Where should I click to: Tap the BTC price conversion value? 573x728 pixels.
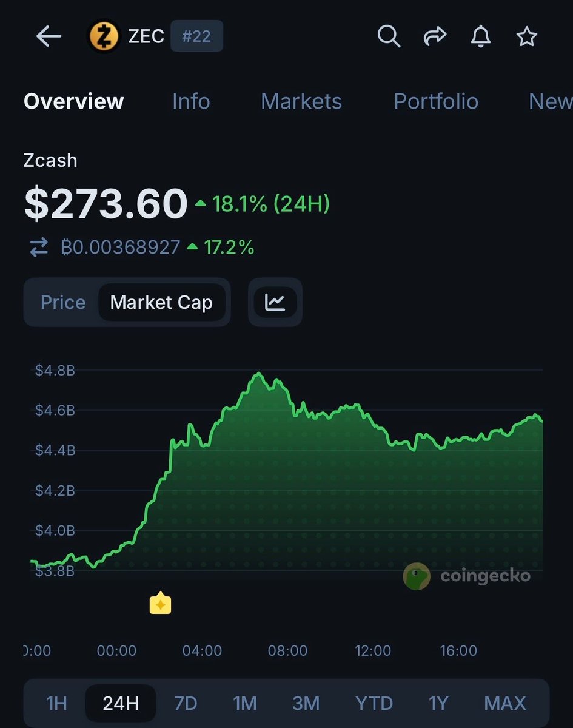tap(121, 248)
